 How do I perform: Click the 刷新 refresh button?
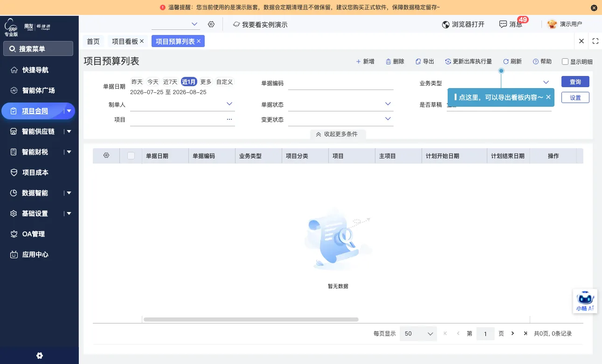click(512, 62)
